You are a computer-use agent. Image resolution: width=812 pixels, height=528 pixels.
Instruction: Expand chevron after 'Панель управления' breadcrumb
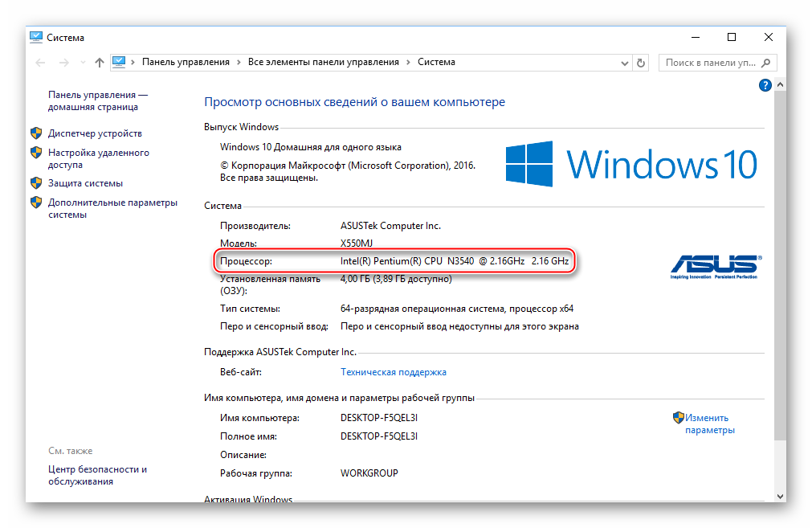[x=239, y=63]
